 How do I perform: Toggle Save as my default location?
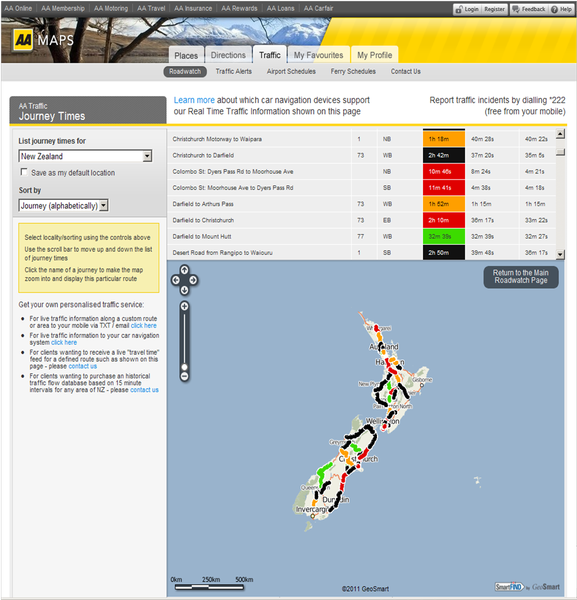click(x=24, y=172)
